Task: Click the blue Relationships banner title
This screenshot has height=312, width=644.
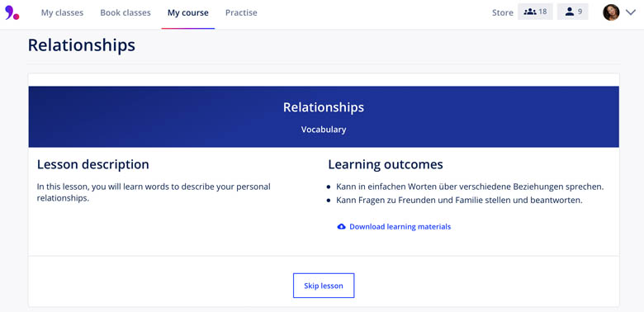Action: point(324,107)
